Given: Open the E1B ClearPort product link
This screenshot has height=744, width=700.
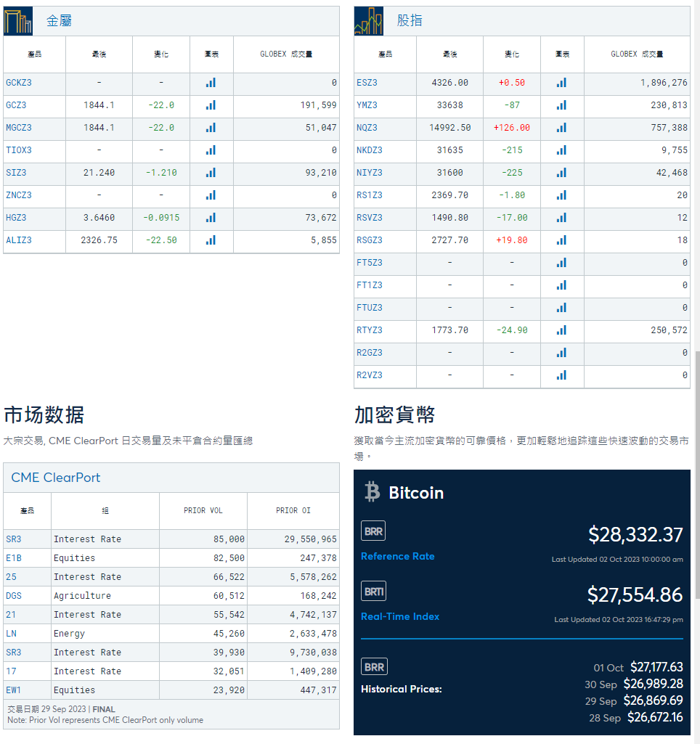Looking at the screenshot, I should pyautogui.click(x=14, y=558).
